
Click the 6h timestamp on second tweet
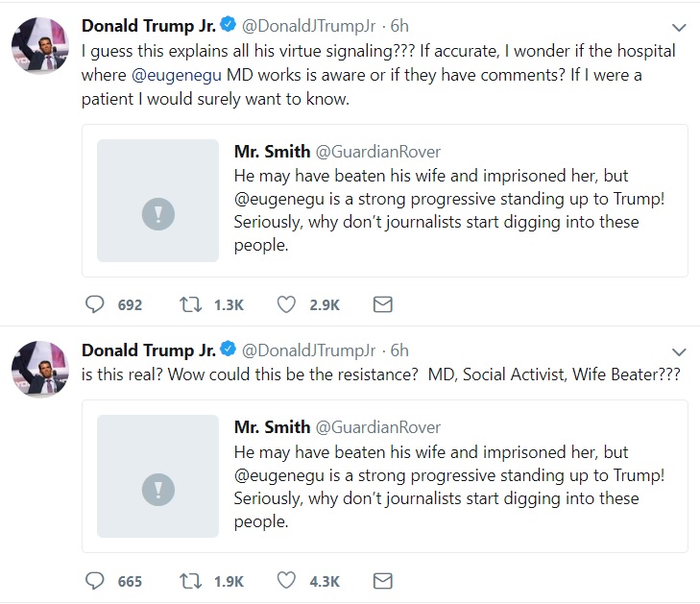click(399, 350)
